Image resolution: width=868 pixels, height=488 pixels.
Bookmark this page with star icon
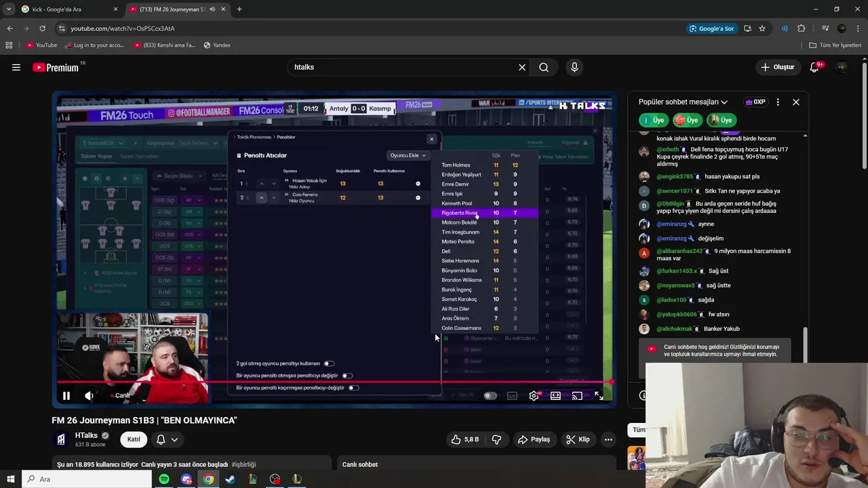[x=762, y=28]
